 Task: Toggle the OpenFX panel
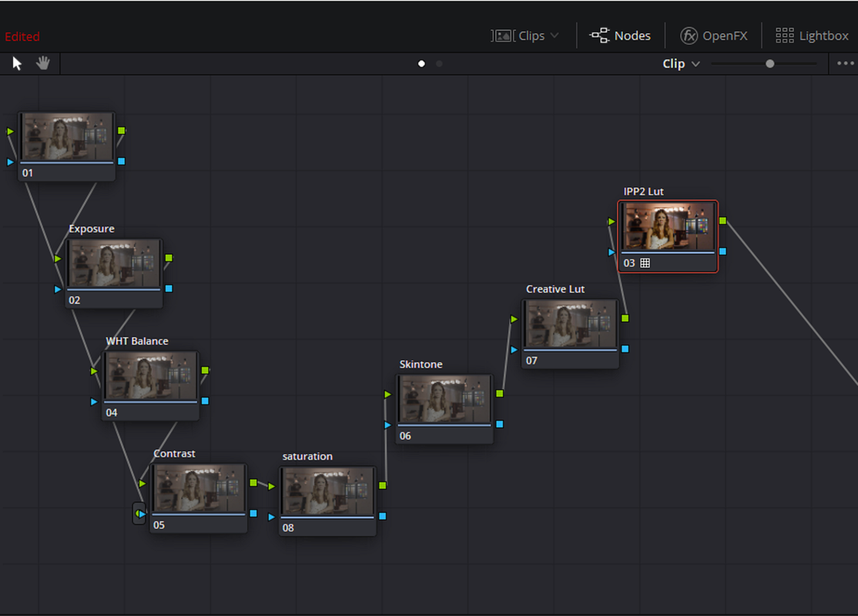tap(713, 35)
